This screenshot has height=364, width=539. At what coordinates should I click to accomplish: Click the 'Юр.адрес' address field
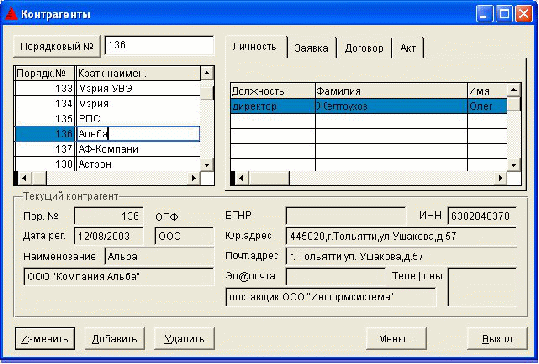[x=401, y=236]
